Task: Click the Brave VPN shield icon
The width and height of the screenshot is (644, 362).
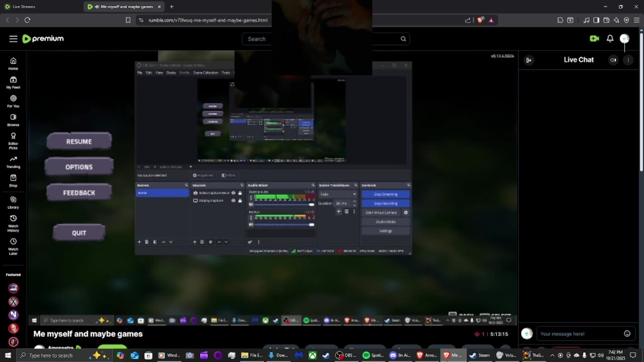Action: 626,20
